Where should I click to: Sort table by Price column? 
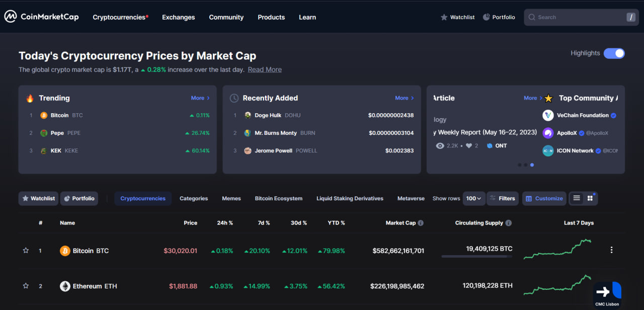pos(190,223)
